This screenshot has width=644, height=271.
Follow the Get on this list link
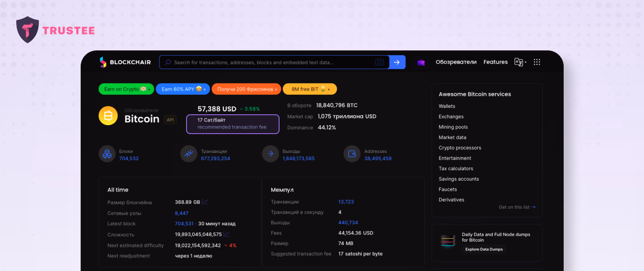(x=517, y=207)
